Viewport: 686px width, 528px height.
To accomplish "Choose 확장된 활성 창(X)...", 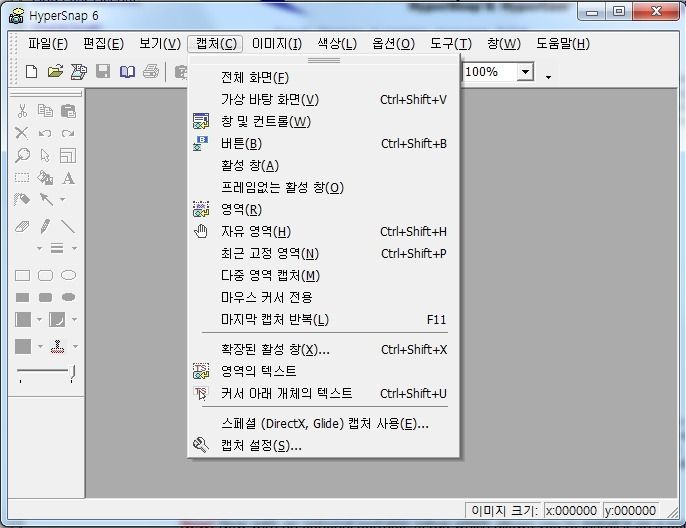I will pyautogui.click(x=324, y=350).
